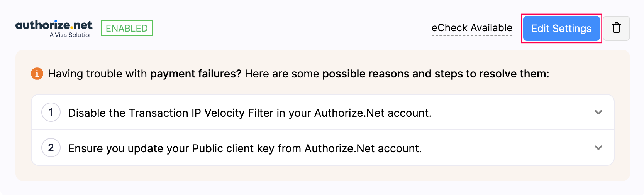644x195 pixels.
Task: Click 'Here are some' in the notice heading
Action: click(282, 74)
